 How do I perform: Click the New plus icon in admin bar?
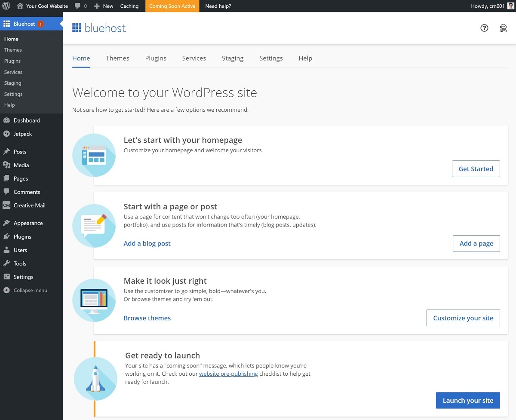tap(97, 6)
